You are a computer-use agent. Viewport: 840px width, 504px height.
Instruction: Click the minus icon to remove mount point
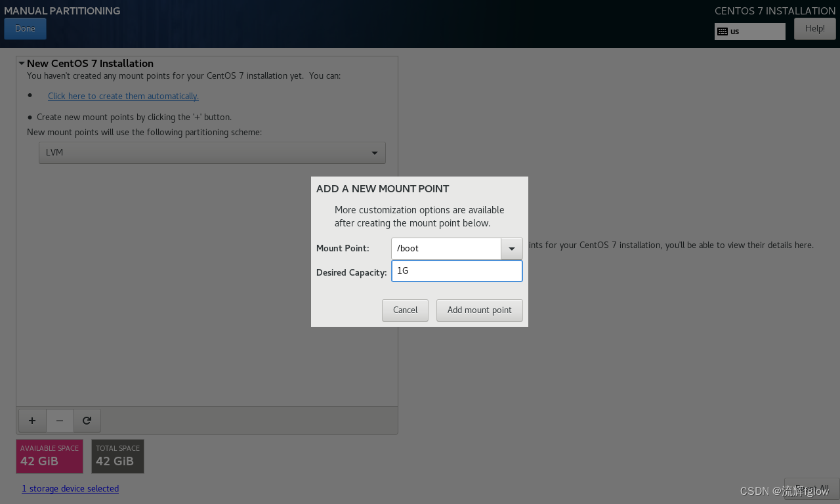60,421
